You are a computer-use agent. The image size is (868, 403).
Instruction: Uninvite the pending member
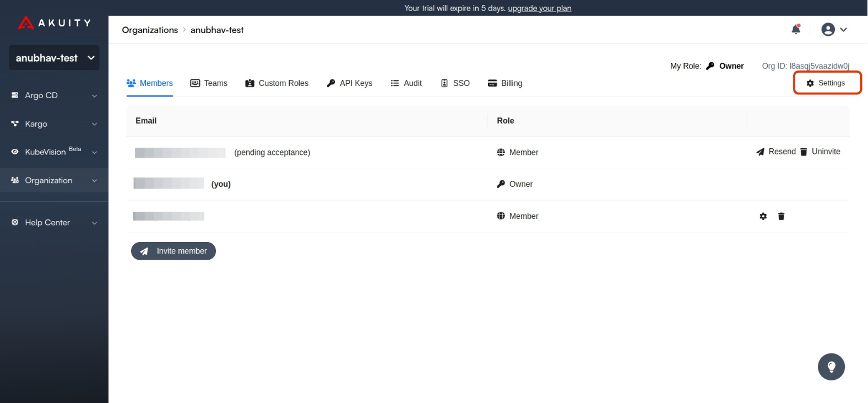coord(820,152)
